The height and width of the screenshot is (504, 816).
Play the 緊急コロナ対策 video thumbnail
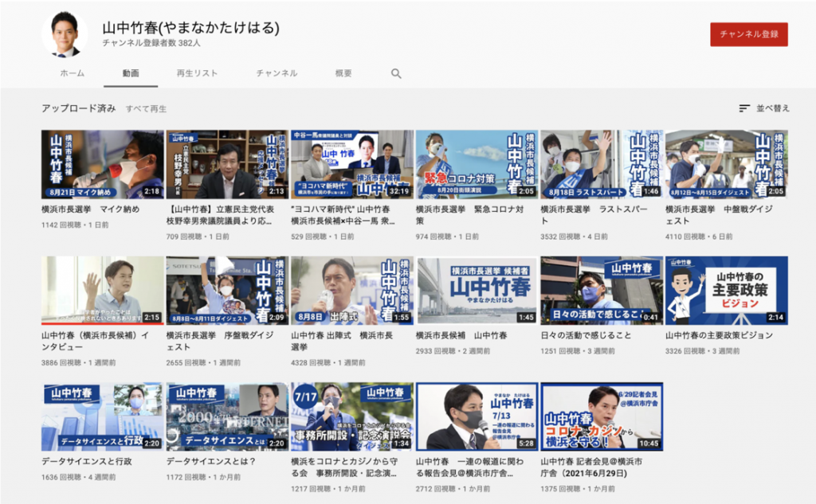(477, 164)
